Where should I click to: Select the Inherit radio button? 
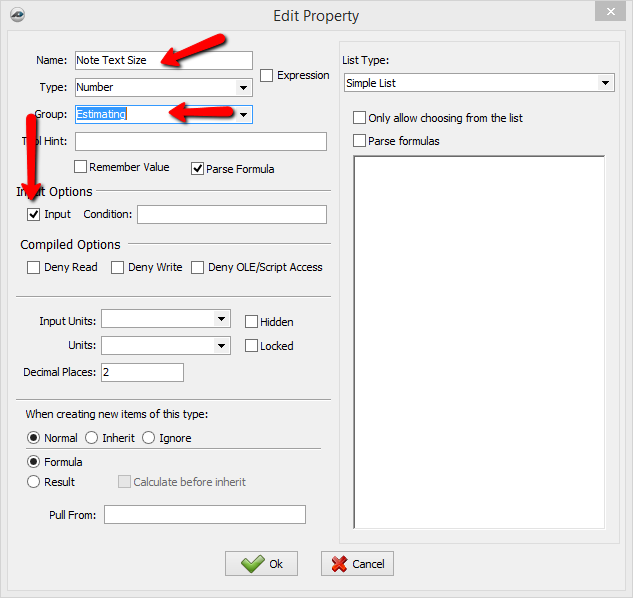(x=91, y=438)
